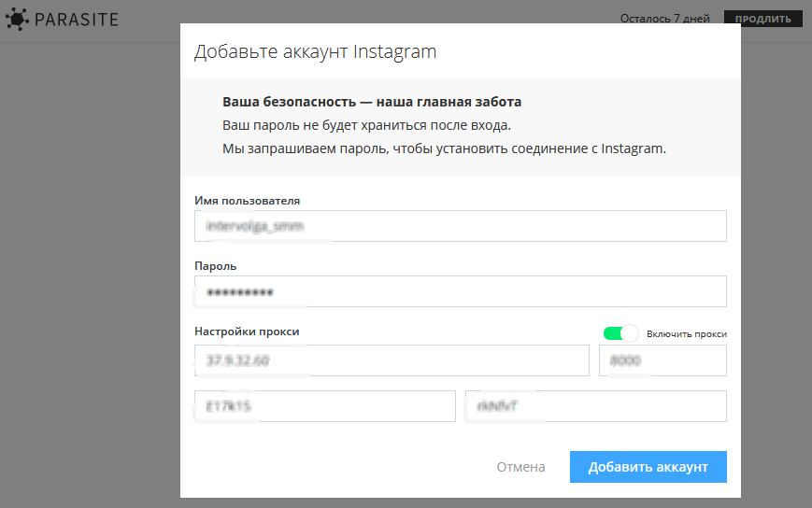This screenshot has height=508, width=812.
Task: Toggle the Включить прокси switch
Action: tap(620, 333)
